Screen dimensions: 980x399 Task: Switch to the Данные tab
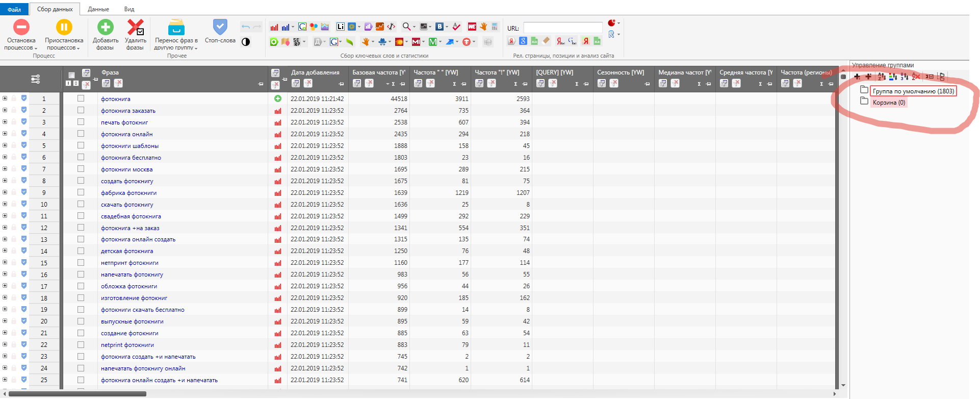click(98, 9)
